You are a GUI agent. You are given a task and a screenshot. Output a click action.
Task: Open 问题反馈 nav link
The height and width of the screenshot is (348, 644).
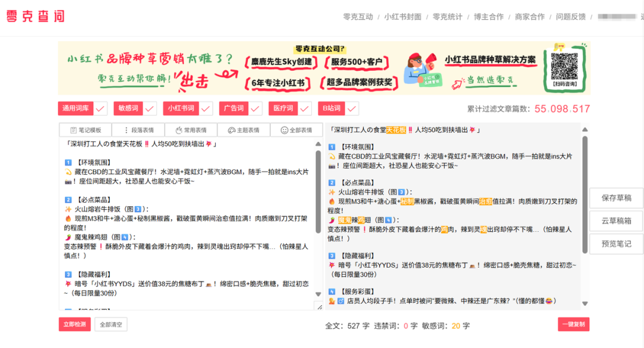571,17
